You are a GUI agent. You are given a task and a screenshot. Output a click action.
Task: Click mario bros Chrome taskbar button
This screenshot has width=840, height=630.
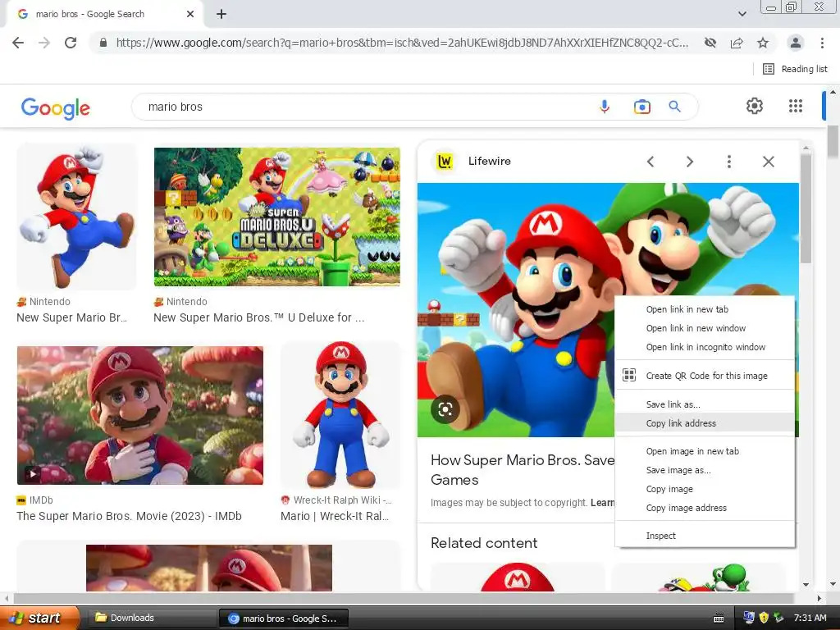pos(284,619)
